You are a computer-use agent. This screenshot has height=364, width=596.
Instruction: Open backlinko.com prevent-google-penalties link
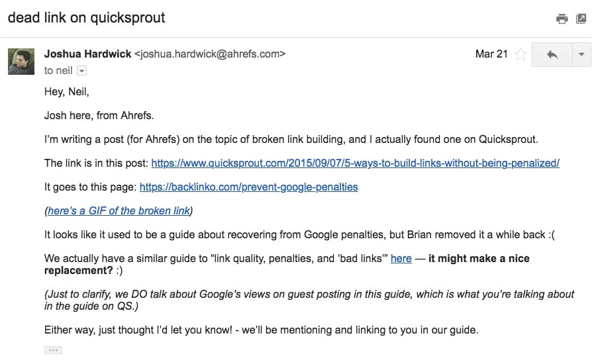pyautogui.click(x=248, y=187)
